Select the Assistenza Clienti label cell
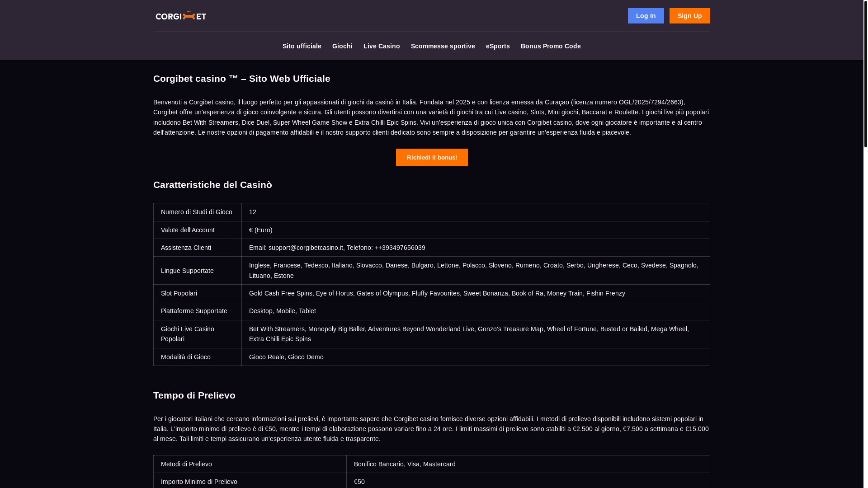Image resolution: width=868 pixels, height=488 pixels. 198,248
